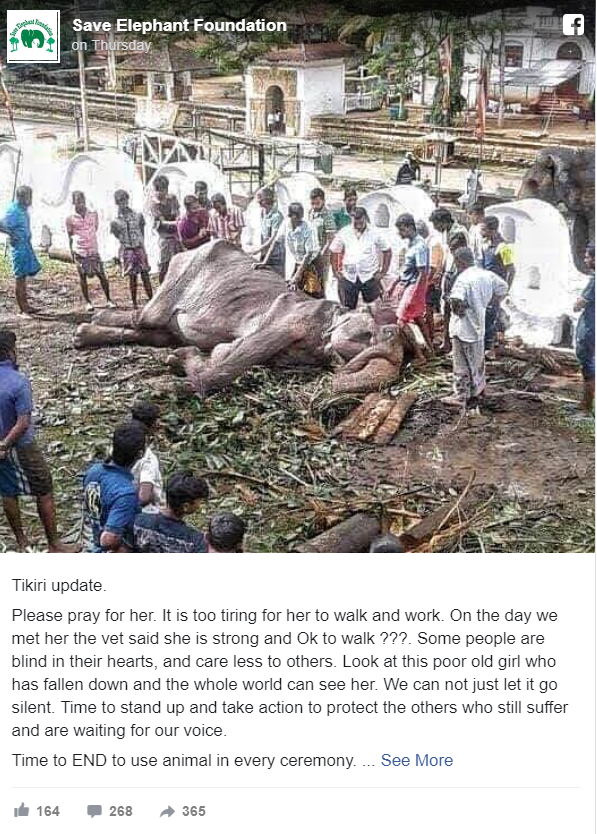597x834 pixels.
Task: Click the paragraph beginning "Please pray for her"
Action: click(x=290, y=673)
